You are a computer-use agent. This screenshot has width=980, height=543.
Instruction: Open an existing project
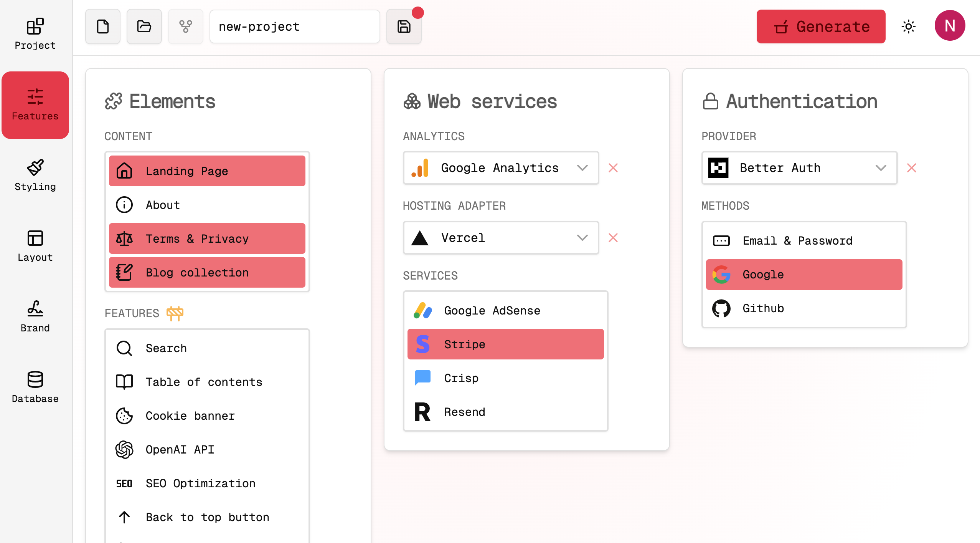[x=144, y=26]
